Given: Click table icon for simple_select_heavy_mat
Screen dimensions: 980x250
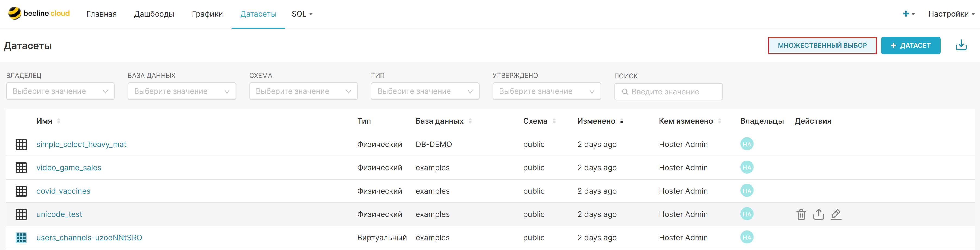Looking at the screenshot, I should (x=21, y=144).
